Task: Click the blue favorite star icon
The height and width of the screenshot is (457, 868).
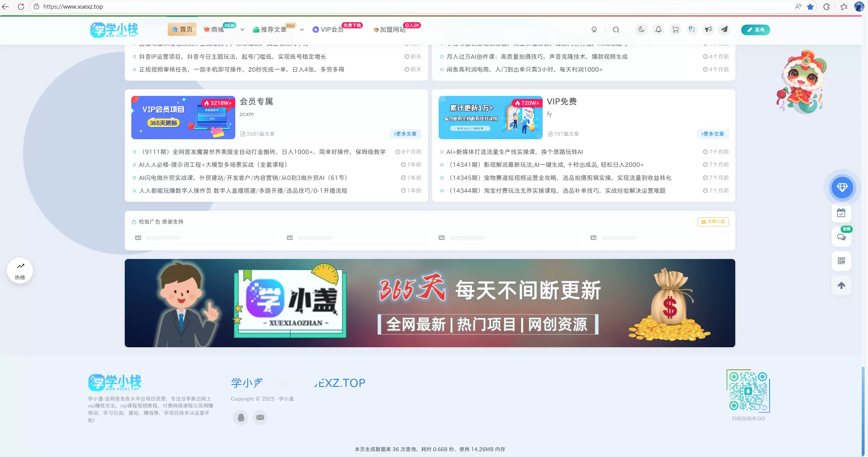Action: tap(810, 7)
